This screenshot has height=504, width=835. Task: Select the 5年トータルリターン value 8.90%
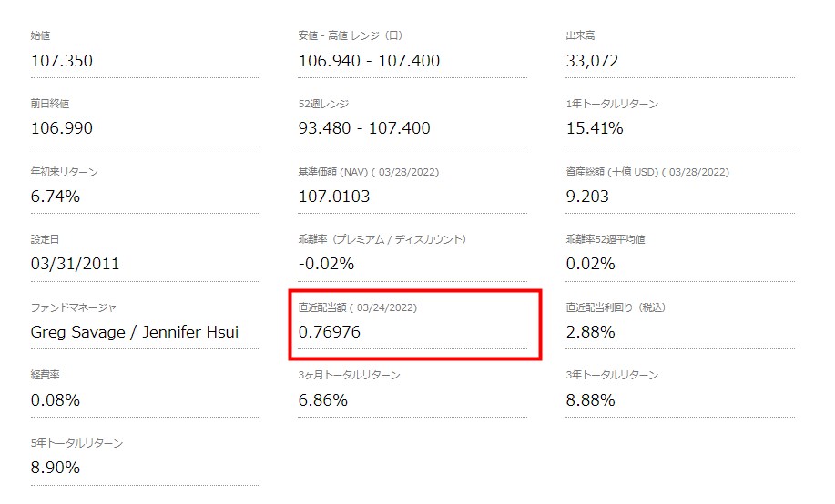(x=56, y=468)
